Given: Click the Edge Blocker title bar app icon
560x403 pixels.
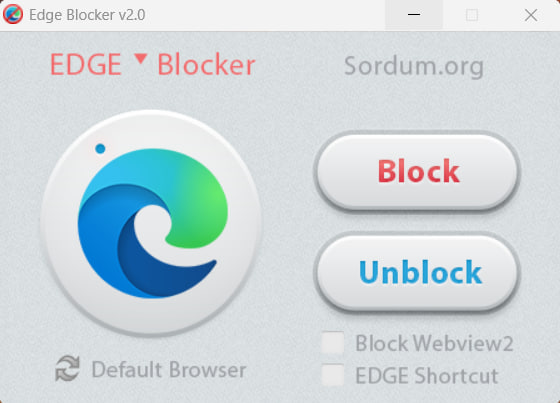Looking at the screenshot, I should pyautogui.click(x=13, y=15).
